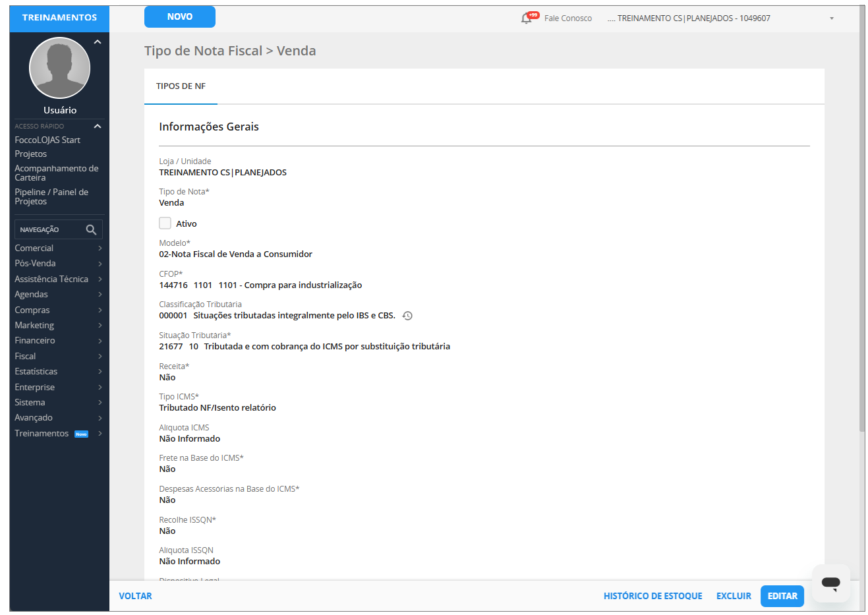This screenshot has width=868, height=615.
Task: Click the store name TREINAMENTO CS|PLANEJADOS - 1049607
Action: pyautogui.click(x=689, y=18)
